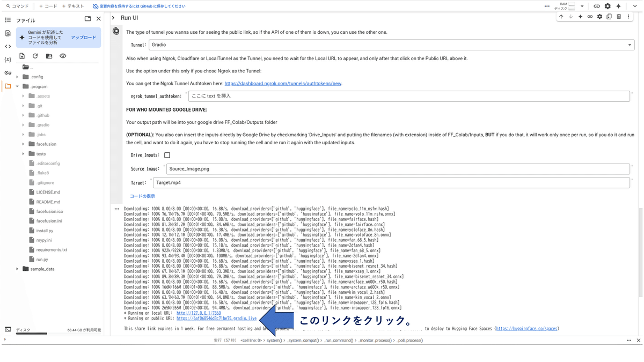Open the Gemini sparkle in the top bar
This screenshot has width=644, height=362.
618,6
